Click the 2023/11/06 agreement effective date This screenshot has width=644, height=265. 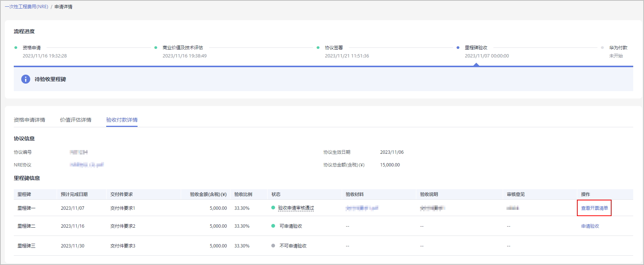click(x=392, y=152)
